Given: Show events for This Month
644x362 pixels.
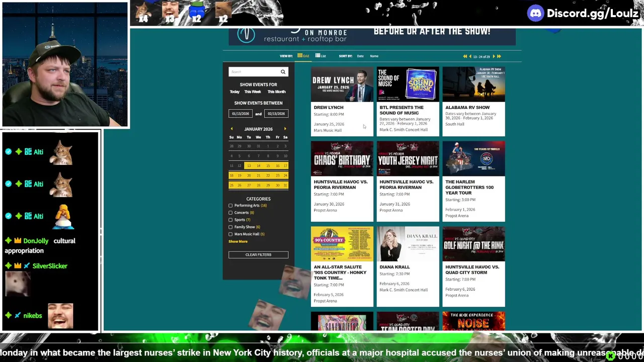Looking at the screenshot, I should tap(276, 92).
